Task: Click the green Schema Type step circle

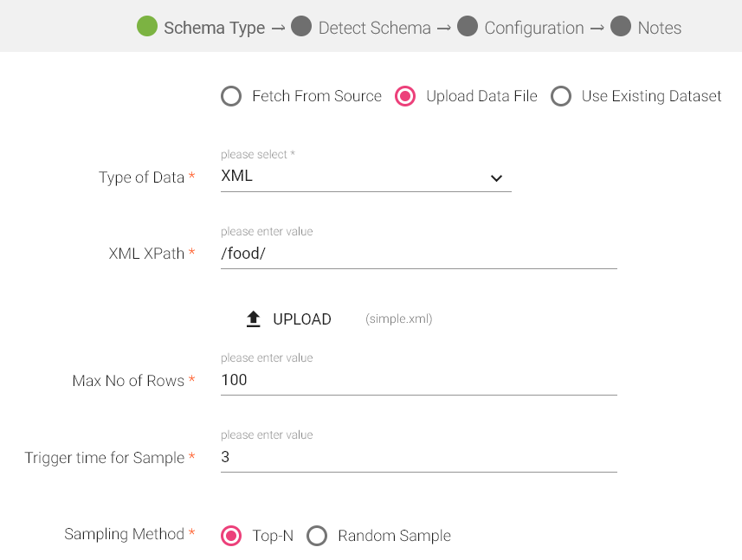Action: [145, 27]
